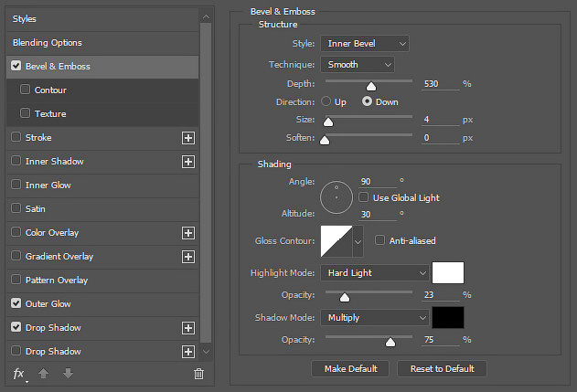Click the Make Default button
Screen dimensions: 577x392
pyautogui.click(x=350, y=369)
